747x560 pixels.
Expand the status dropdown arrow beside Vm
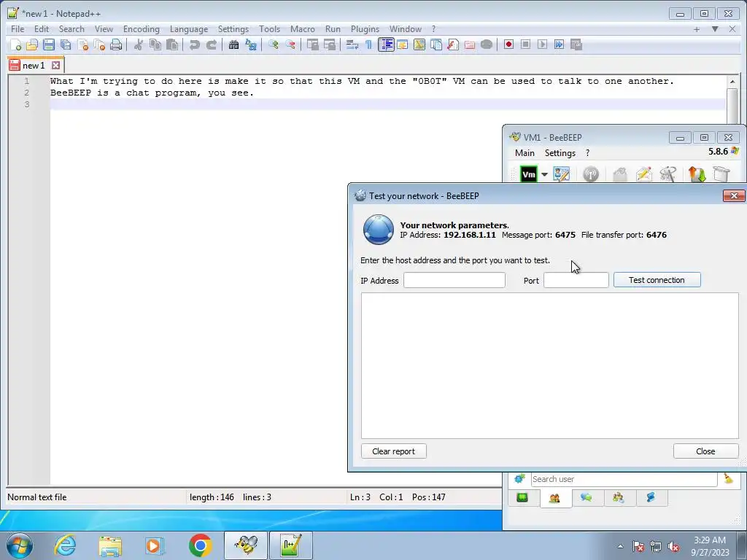coord(544,174)
